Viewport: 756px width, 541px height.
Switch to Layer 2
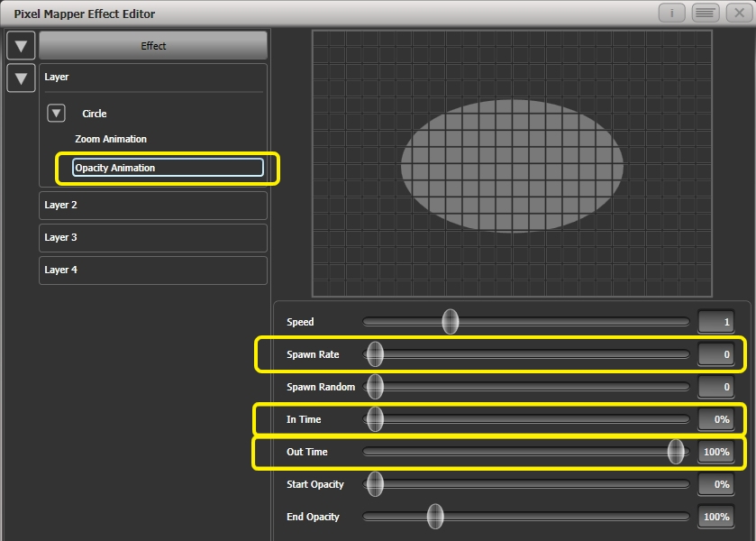[152, 205]
